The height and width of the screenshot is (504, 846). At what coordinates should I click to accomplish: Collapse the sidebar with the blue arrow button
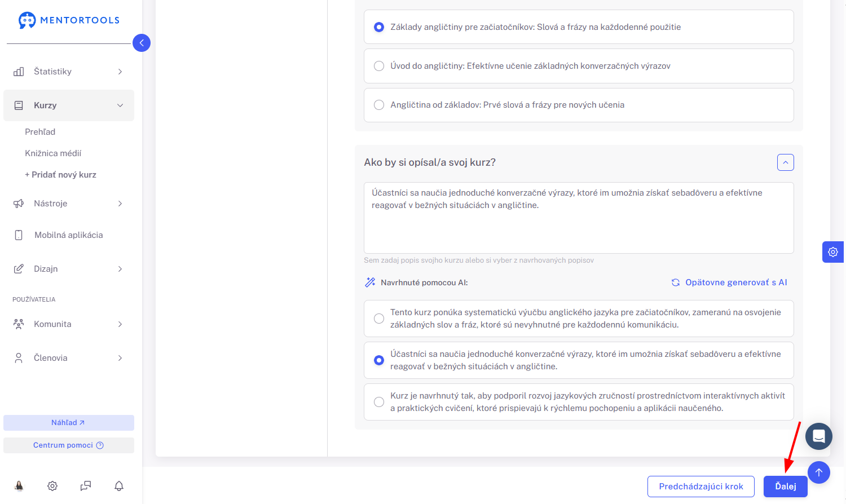coord(142,43)
